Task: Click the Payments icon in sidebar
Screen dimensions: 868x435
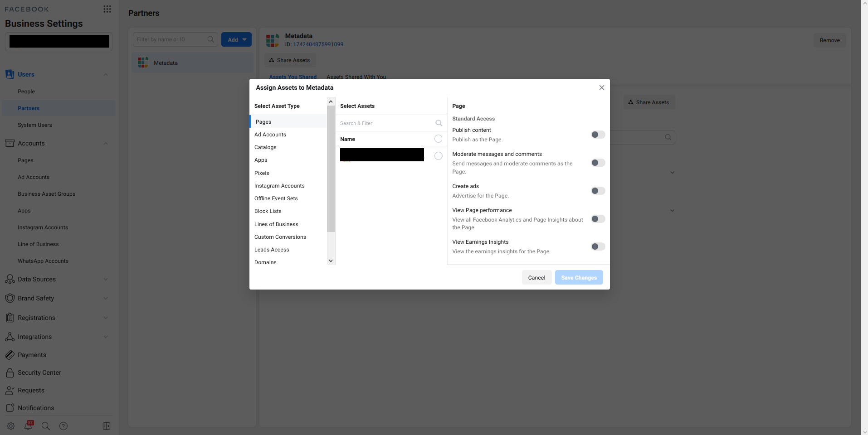Action: 10,355
